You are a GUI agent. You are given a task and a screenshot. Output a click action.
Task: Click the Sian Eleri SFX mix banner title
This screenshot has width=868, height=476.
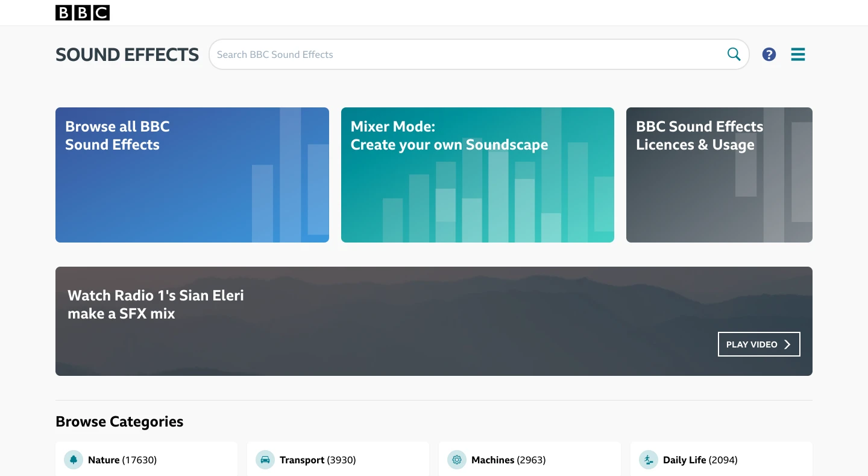[x=156, y=305]
